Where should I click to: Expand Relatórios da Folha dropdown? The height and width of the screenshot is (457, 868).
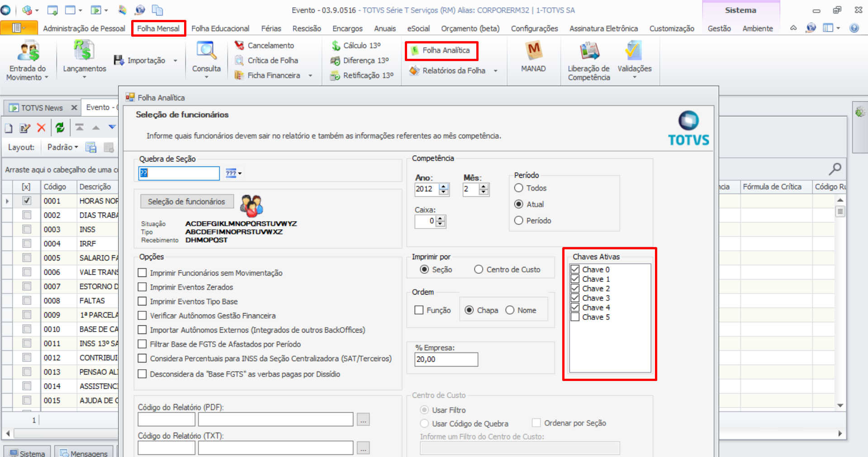tap(495, 71)
